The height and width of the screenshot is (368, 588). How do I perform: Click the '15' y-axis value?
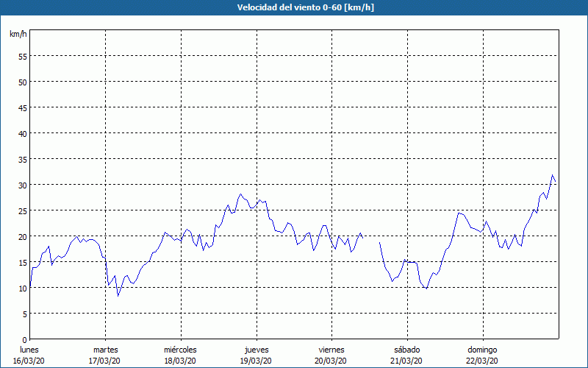[x=23, y=263]
